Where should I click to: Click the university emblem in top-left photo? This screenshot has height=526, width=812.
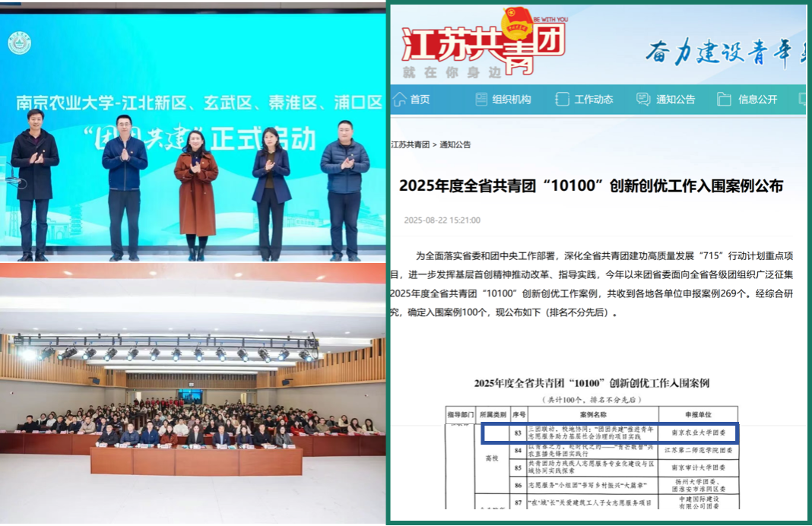pos(19,43)
